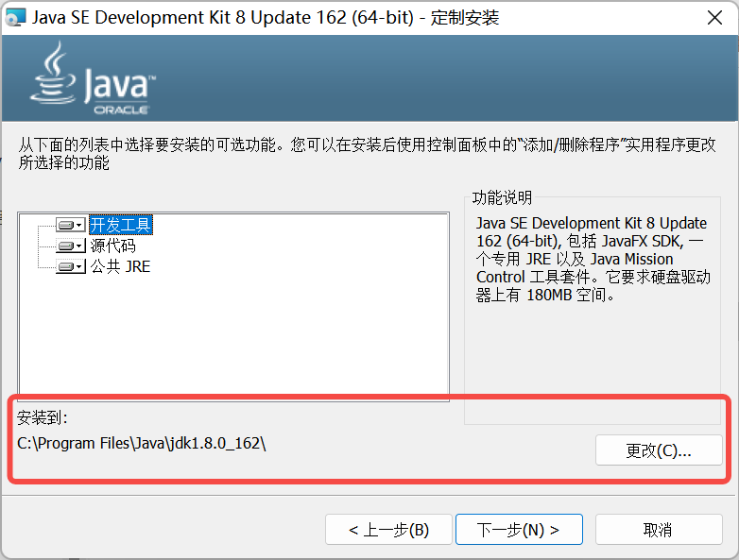
Task: Click the 安装到: label
Action: (x=43, y=417)
